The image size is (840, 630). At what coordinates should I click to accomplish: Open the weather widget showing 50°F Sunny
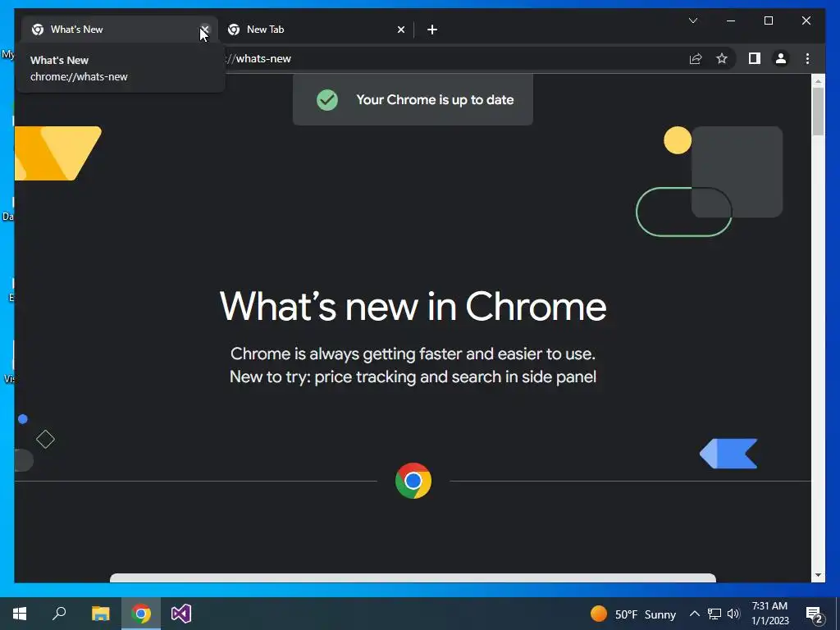tap(632, 614)
